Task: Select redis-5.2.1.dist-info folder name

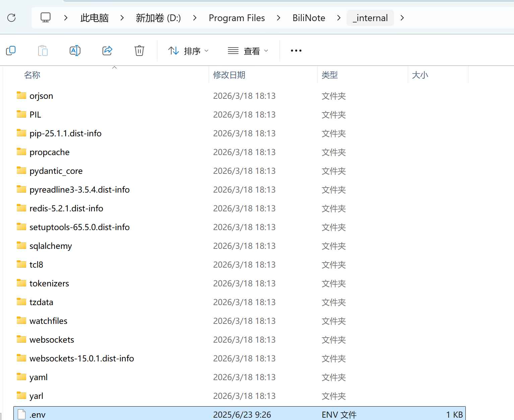Action: tap(66, 208)
